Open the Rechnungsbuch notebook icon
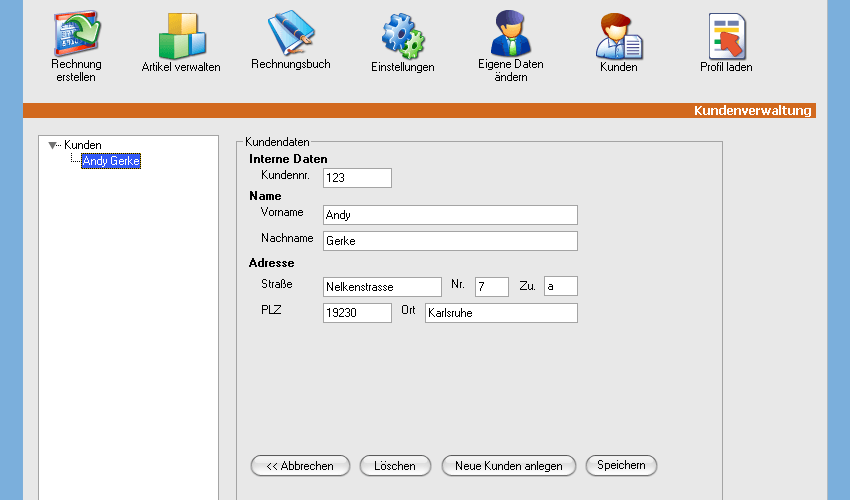The height and width of the screenshot is (500, 850). [291, 33]
